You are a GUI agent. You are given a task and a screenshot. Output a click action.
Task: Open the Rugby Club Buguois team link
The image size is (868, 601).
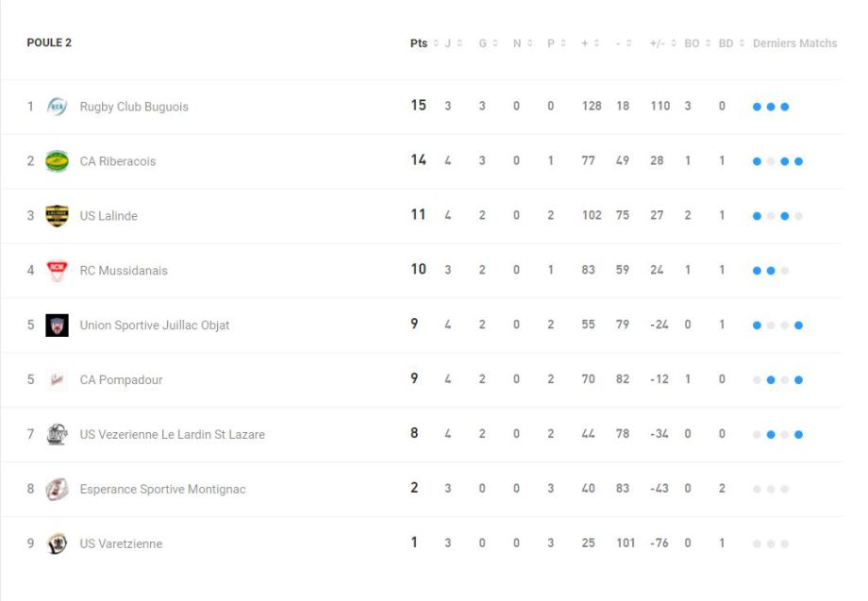(x=134, y=107)
